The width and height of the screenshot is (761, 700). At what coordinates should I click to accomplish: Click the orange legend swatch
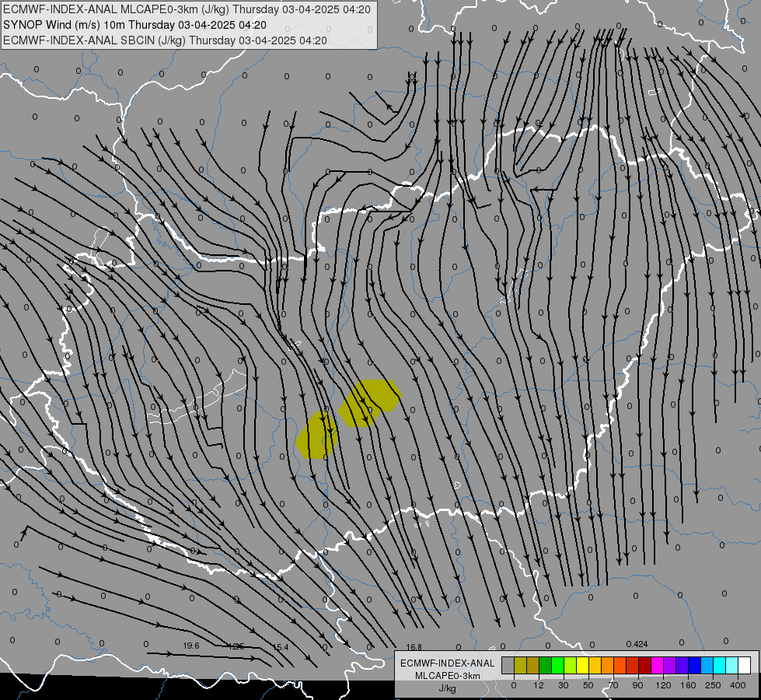(x=608, y=665)
